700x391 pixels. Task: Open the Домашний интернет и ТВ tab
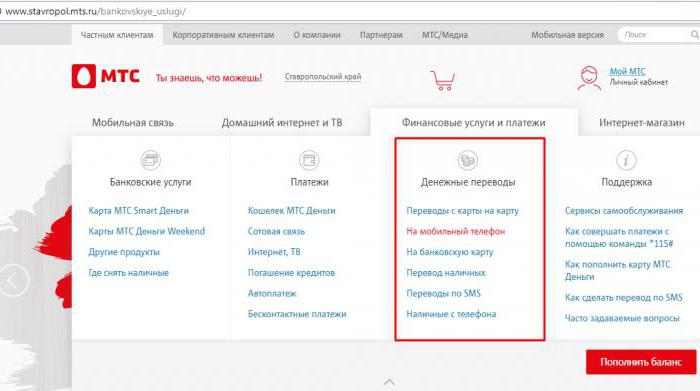point(282,123)
